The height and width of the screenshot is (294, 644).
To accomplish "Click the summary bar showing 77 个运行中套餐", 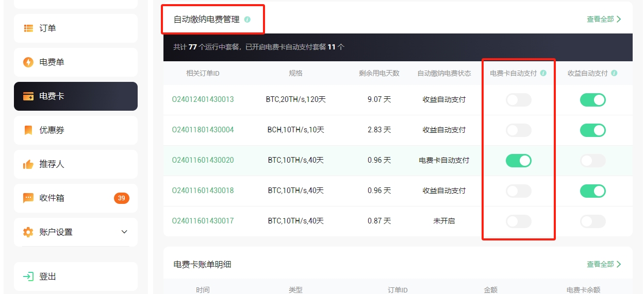I will [398, 47].
